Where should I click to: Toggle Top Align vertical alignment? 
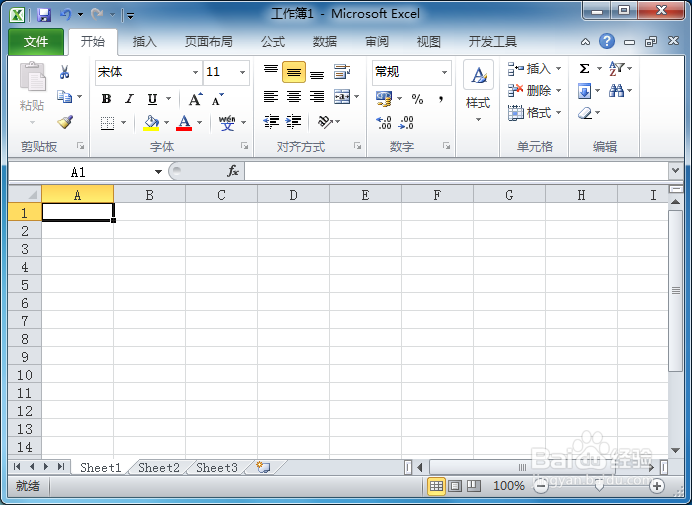coord(271,72)
